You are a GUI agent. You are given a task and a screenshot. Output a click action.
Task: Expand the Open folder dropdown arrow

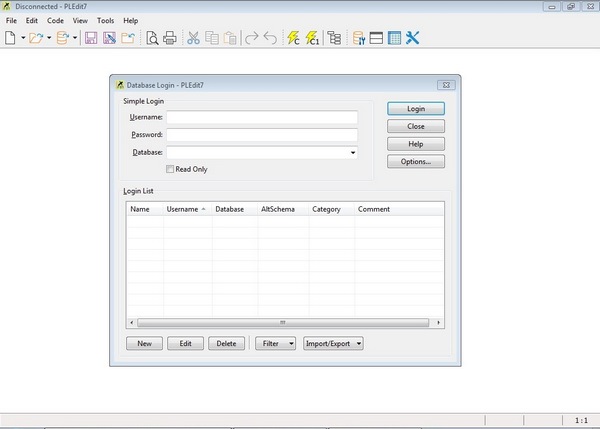[49, 38]
